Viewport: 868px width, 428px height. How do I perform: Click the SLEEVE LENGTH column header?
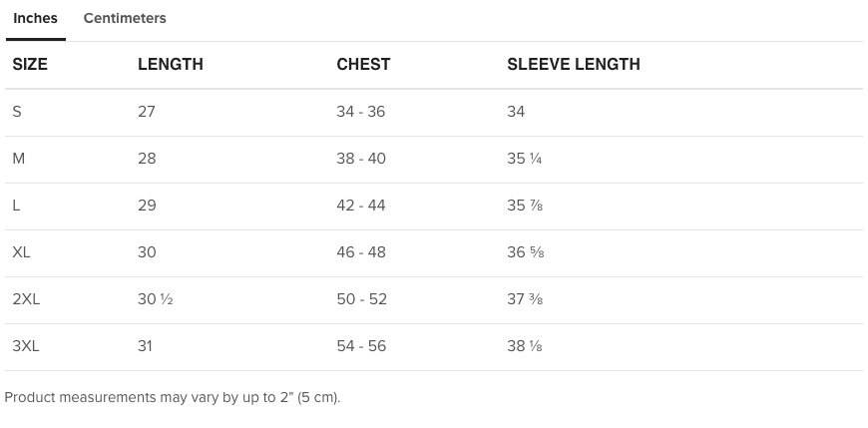(x=574, y=64)
